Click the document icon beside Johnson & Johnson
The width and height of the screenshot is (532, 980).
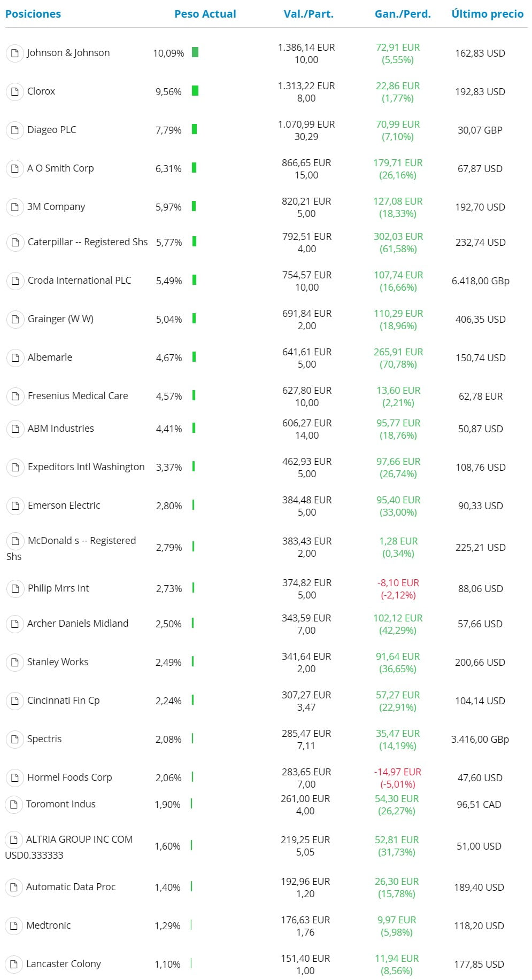[x=15, y=53]
